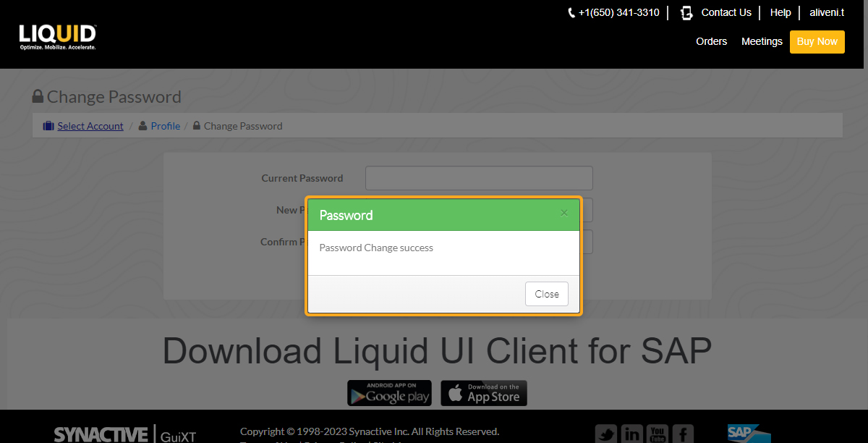Viewport: 868px width, 443px height.
Task: Click the Liquid UI logo
Action: 58,37
